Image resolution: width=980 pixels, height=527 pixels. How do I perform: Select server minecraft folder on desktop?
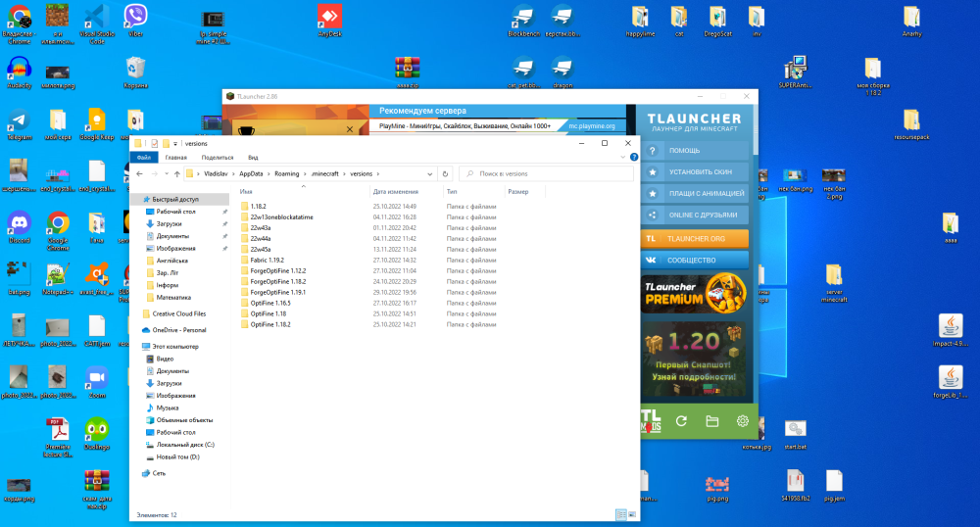[834, 283]
